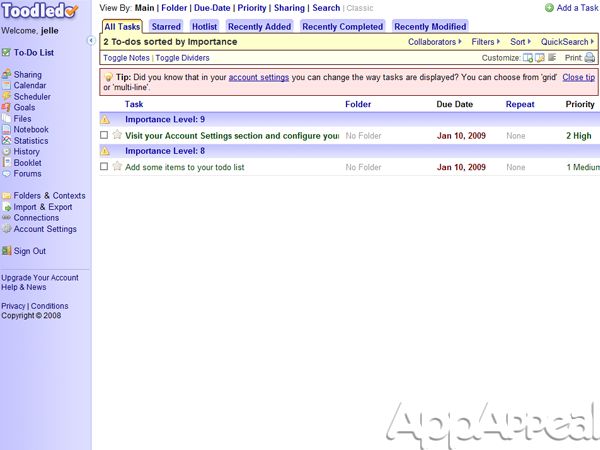Image resolution: width=600 pixels, height=450 pixels.
Task: Check the Visit your Account Settings task
Action: tap(104, 135)
